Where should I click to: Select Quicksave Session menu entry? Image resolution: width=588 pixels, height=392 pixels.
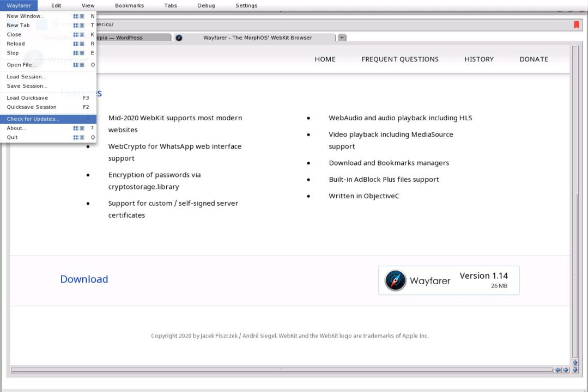(49, 107)
